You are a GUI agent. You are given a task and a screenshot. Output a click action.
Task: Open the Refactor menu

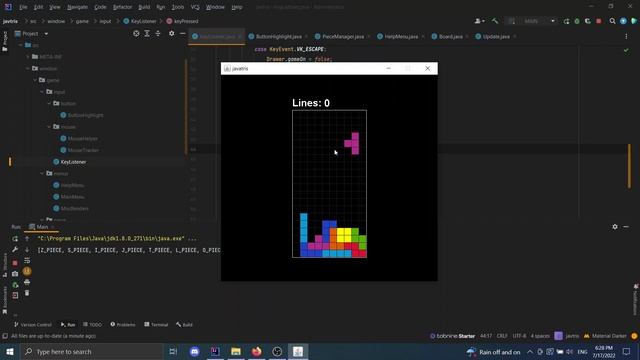click(122, 7)
